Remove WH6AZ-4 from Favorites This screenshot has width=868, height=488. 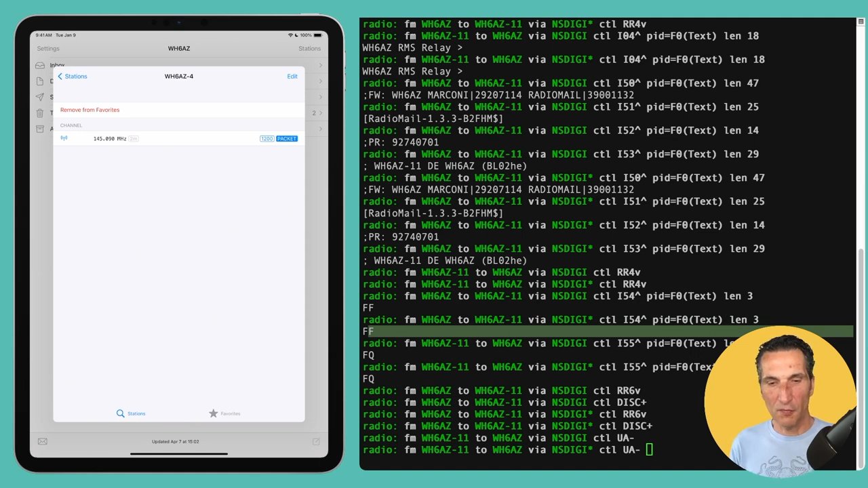tap(90, 110)
